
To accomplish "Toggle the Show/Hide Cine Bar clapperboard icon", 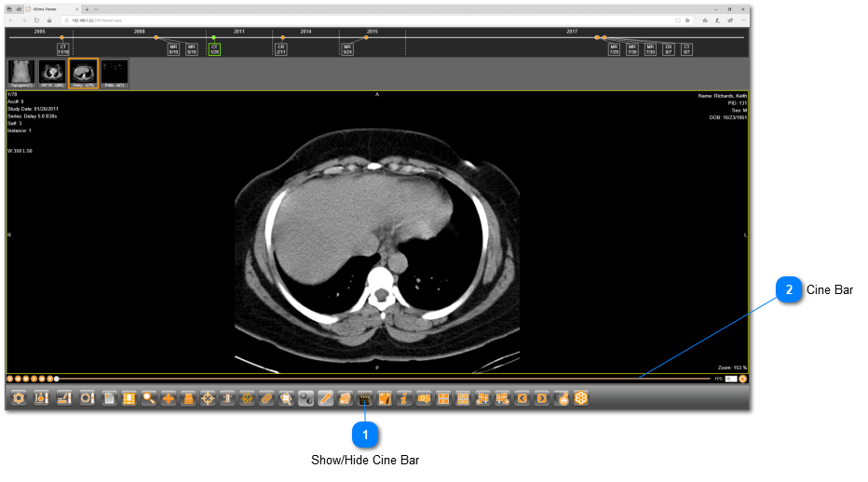I will (364, 398).
